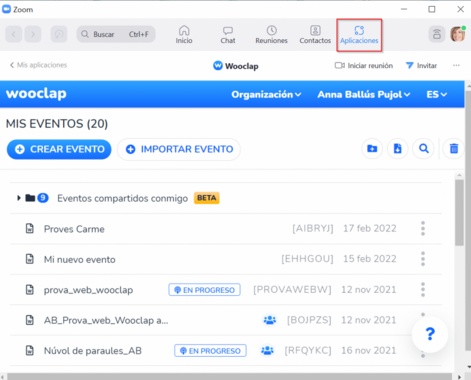Click the shared users icon next to BOJPZS

coord(270,320)
